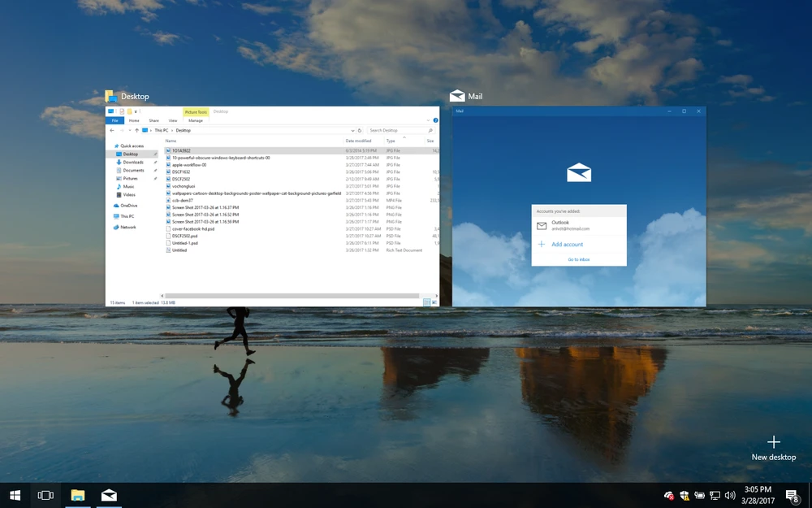Open File Explorer from the taskbar
The width and height of the screenshot is (812, 508).
click(x=78, y=495)
